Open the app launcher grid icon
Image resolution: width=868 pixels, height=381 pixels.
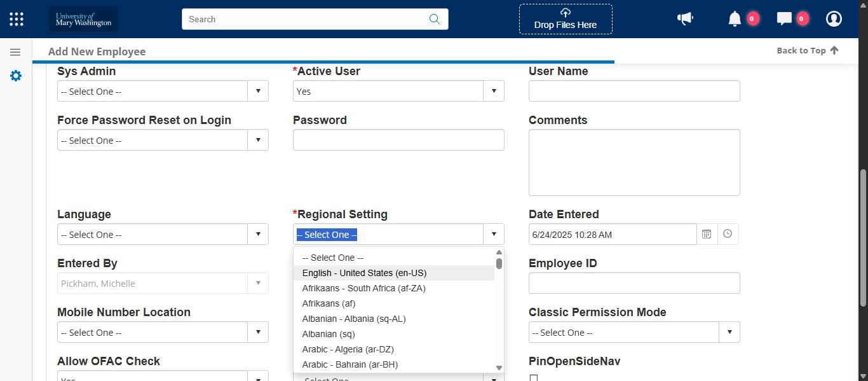pyautogui.click(x=17, y=19)
